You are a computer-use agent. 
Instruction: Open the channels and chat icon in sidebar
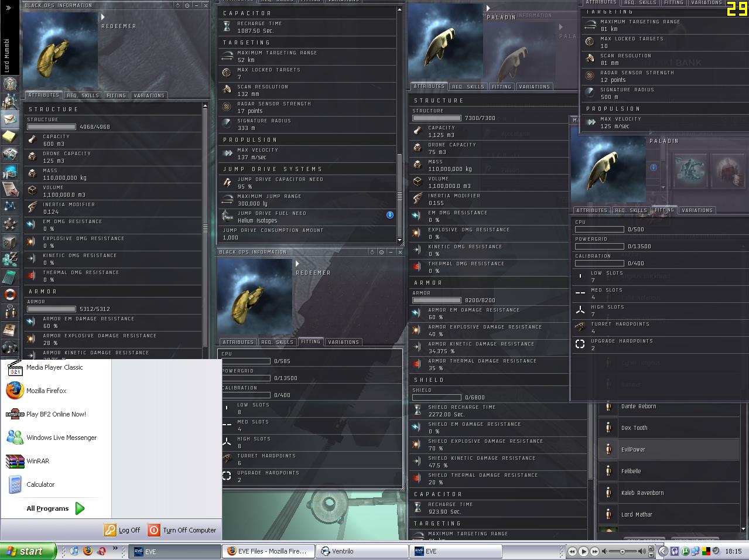[x=9, y=312]
